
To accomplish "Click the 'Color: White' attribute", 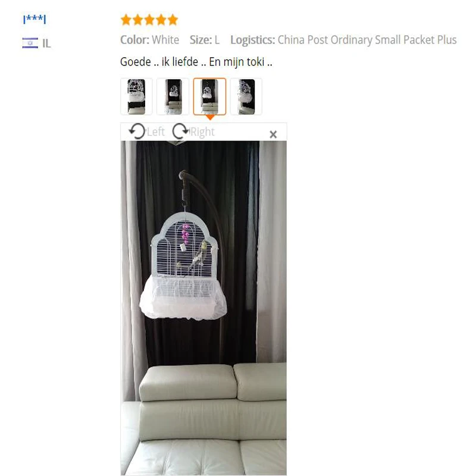I will 150,40.
